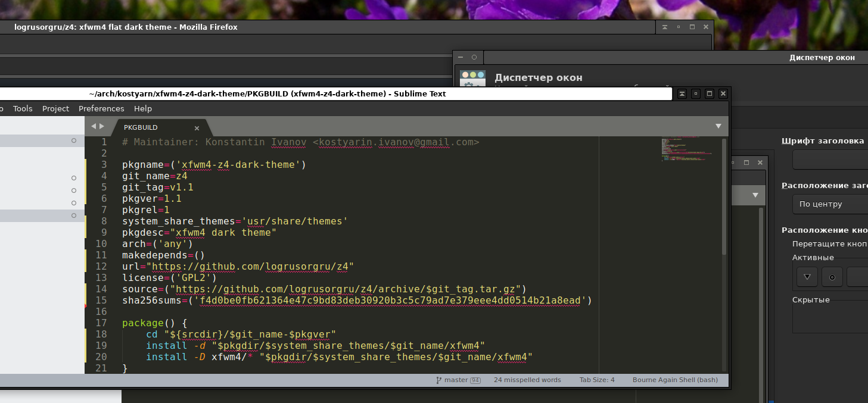868x403 pixels.
Task: Click the title font button under Шрифт заголовка
Action: (x=830, y=160)
